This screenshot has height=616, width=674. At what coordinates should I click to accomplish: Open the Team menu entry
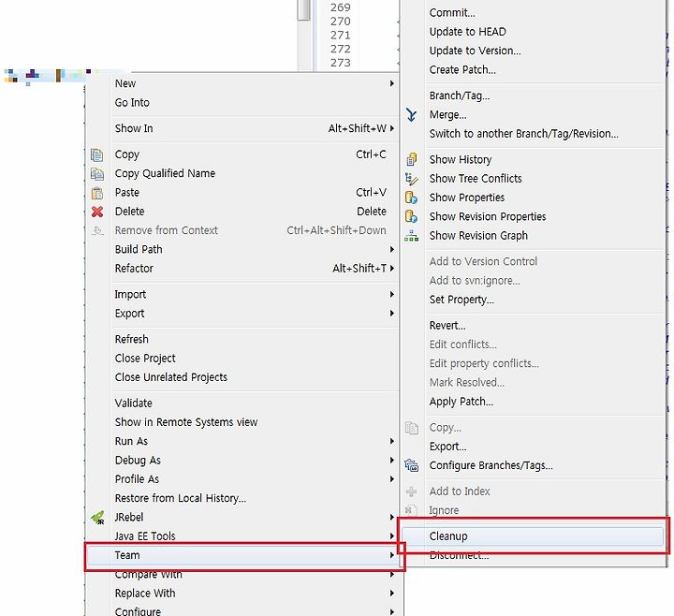243,555
